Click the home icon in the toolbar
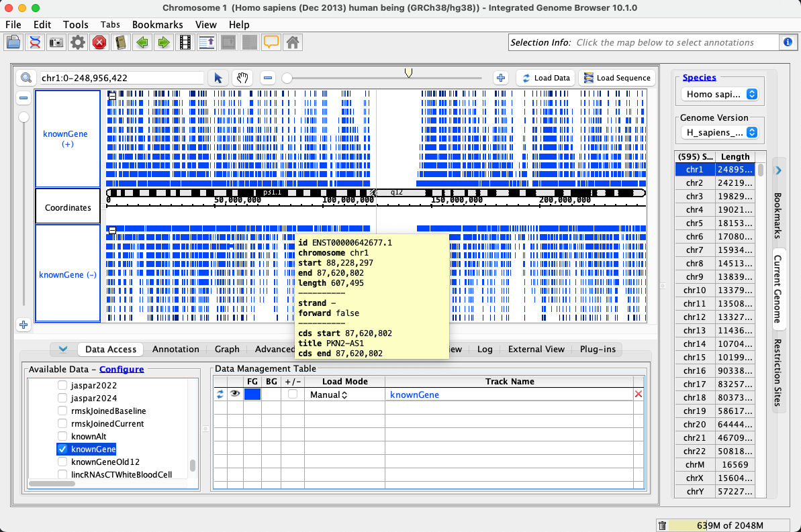Viewport: 801px width, 532px height. point(293,43)
